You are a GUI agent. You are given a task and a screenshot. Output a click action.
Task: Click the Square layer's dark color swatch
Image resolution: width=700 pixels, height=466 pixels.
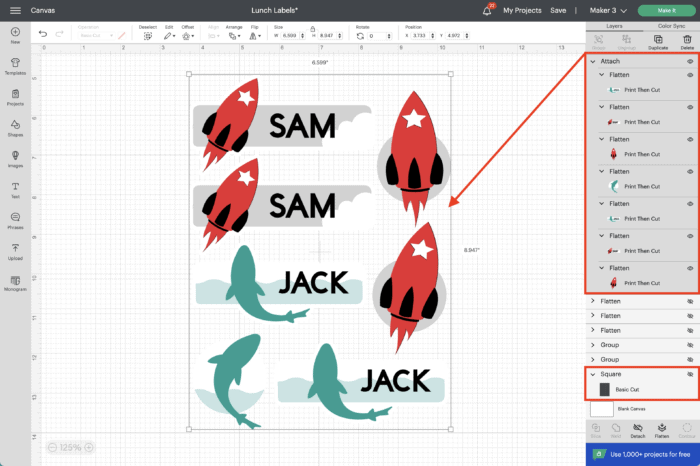coord(604,389)
